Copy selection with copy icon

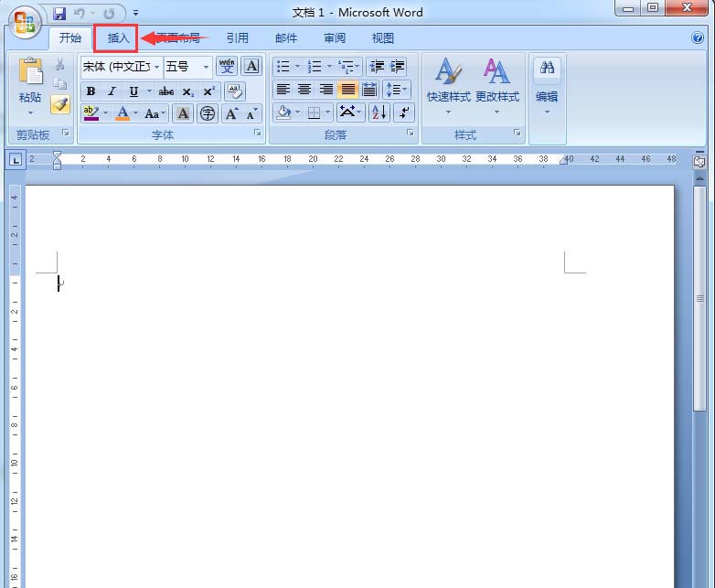coord(60,84)
